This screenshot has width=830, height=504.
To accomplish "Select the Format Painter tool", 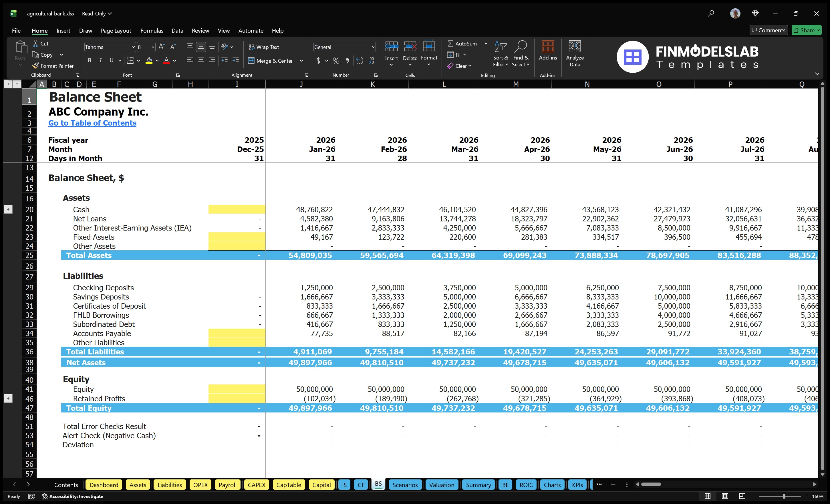I will 53,66.
